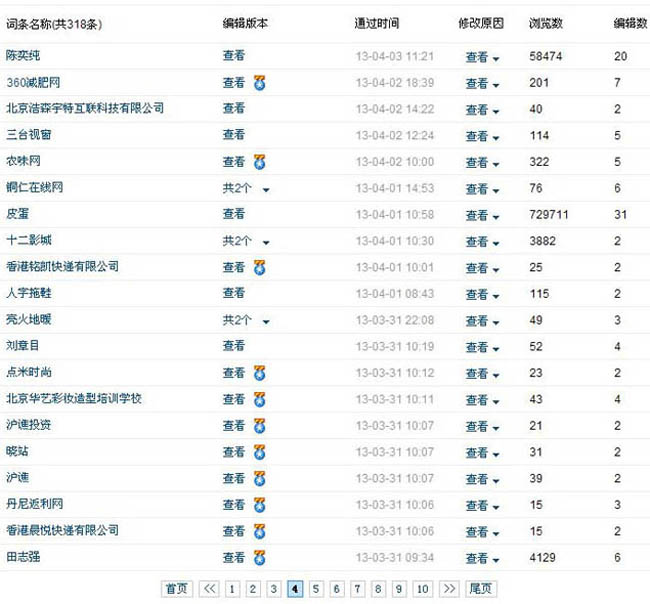Click the medal icon in 田志强 row
The image size is (650, 604).
tap(259, 557)
